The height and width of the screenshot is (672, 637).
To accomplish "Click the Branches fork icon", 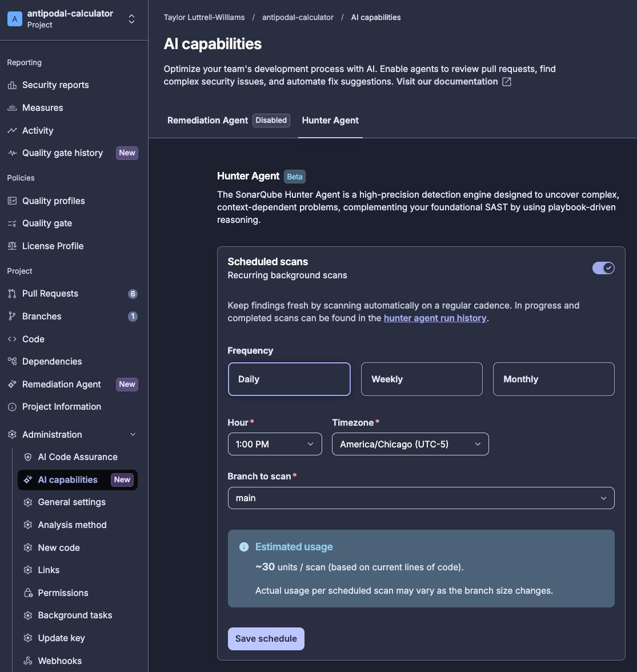I will click(12, 317).
